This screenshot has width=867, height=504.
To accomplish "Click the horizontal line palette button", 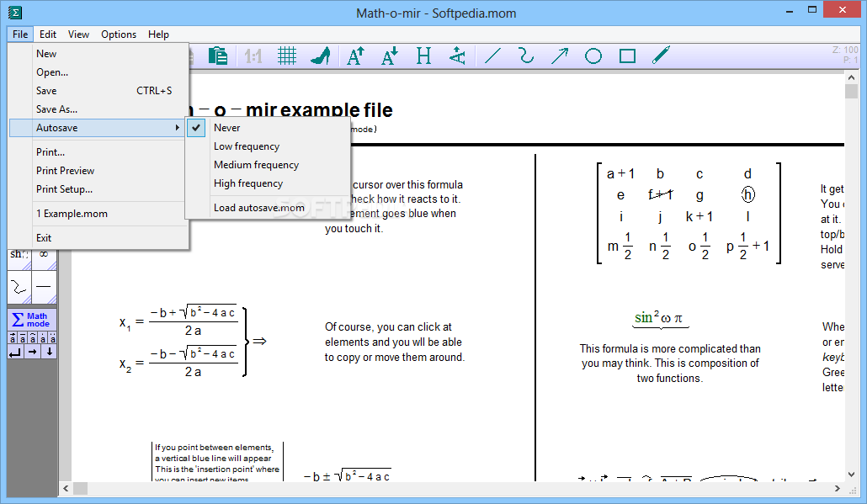I will tap(45, 288).
